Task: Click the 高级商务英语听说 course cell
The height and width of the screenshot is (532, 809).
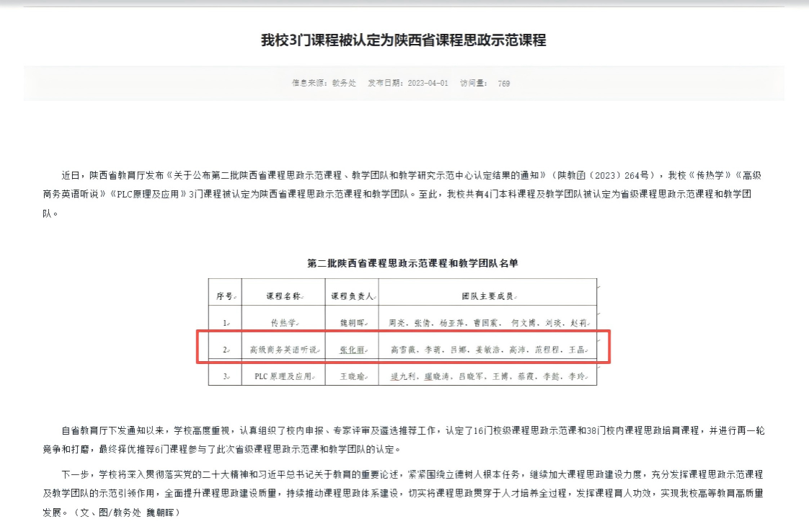Action: click(x=283, y=350)
